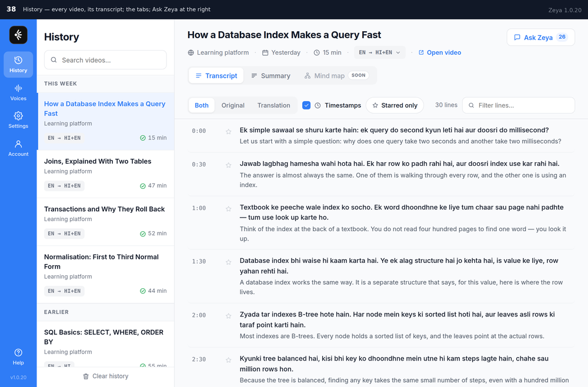Focus the Search videos field
The height and width of the screenshot is (387, 588).
point(105,60)
